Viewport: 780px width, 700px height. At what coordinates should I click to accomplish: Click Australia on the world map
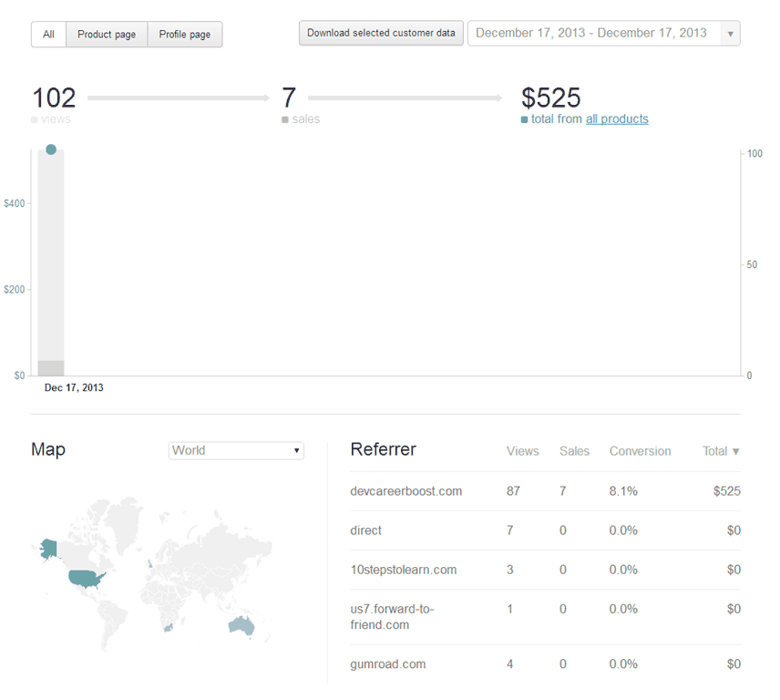241,625
